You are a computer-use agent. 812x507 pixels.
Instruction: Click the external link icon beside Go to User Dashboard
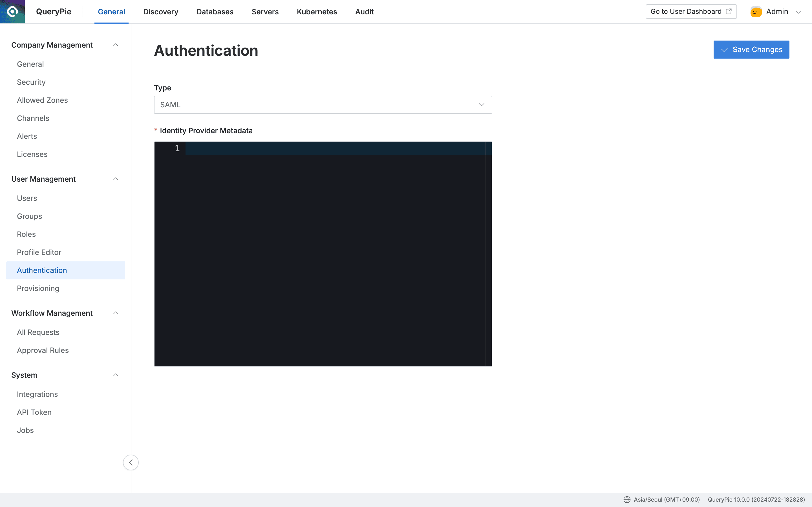[729, 11]
